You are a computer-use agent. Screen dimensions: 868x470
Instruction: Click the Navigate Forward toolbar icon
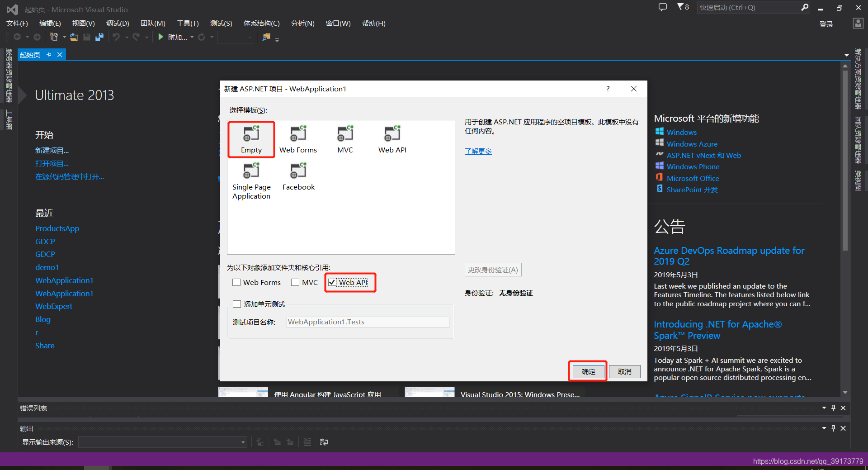37,37
